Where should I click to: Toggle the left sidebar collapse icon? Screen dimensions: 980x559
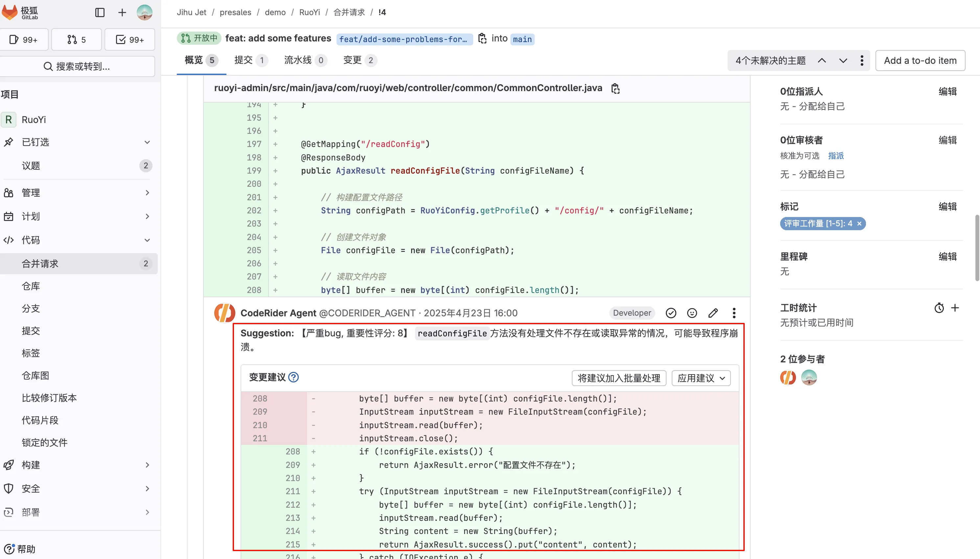[x=100, y=13]
